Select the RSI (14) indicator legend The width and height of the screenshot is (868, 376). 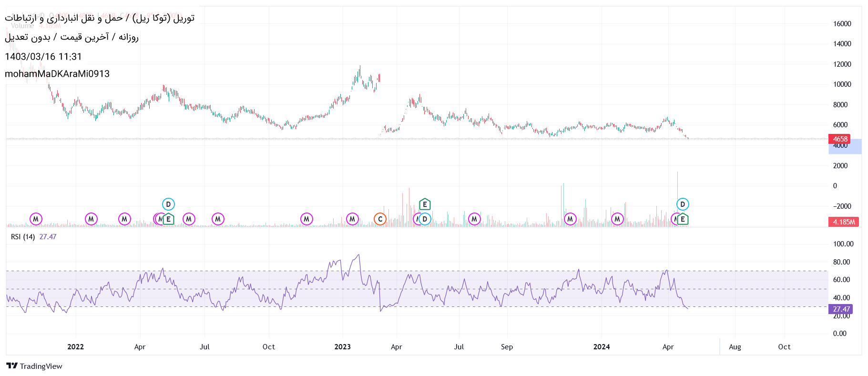tap(23, 237)
